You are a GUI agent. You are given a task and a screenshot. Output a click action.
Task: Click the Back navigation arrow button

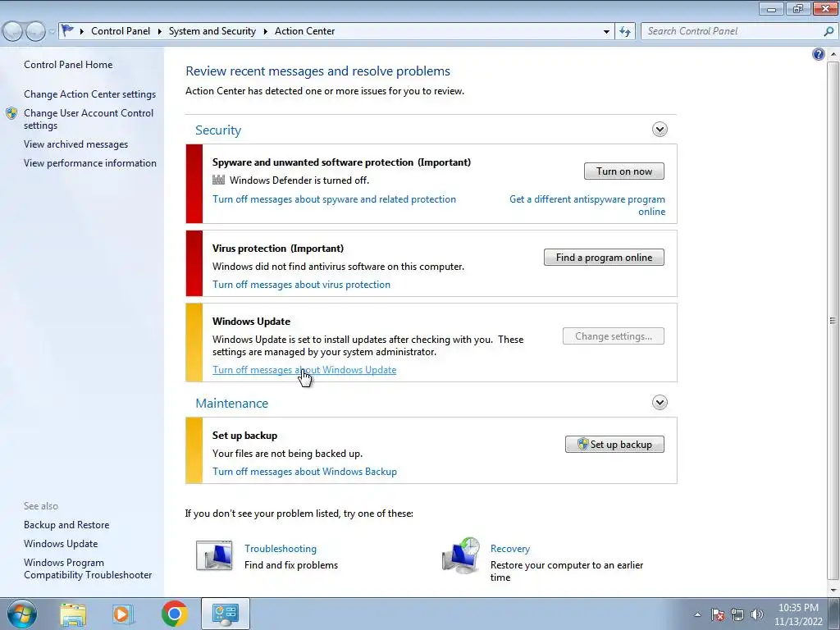(13, 32)
